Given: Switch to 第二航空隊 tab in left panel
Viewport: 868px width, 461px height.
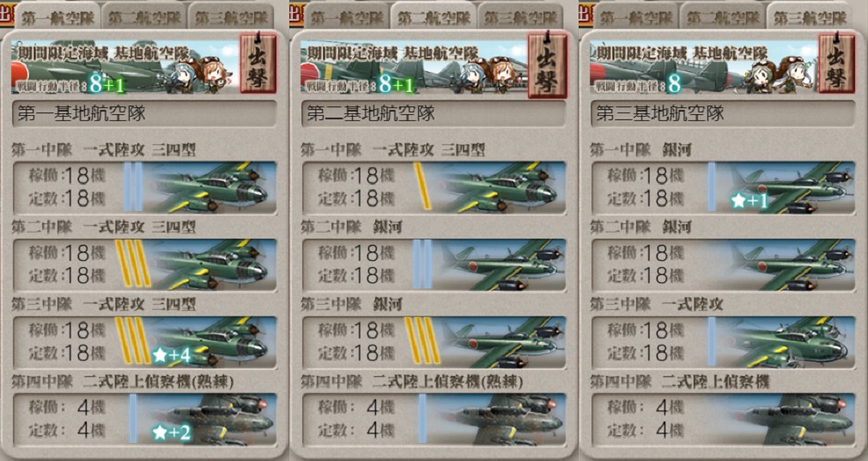Looking at the screenshot, I should click(144, 17).
